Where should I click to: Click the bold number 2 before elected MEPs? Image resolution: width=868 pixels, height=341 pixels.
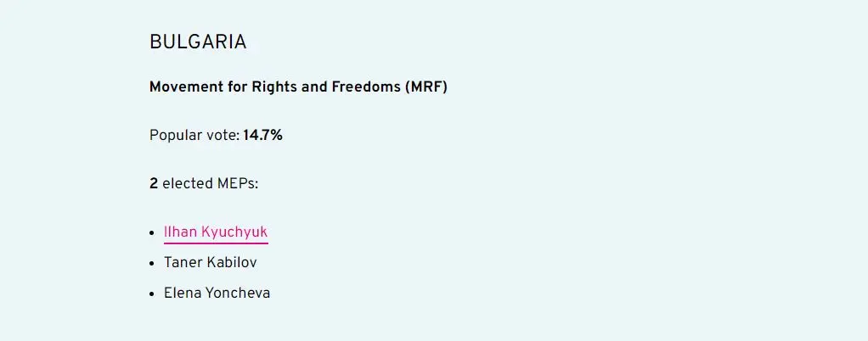154,183
